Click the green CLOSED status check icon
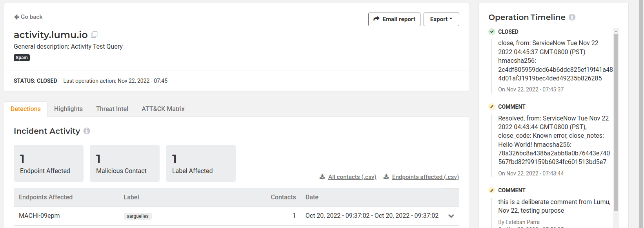Screen dimensions: 644x228 pos(492,32)
